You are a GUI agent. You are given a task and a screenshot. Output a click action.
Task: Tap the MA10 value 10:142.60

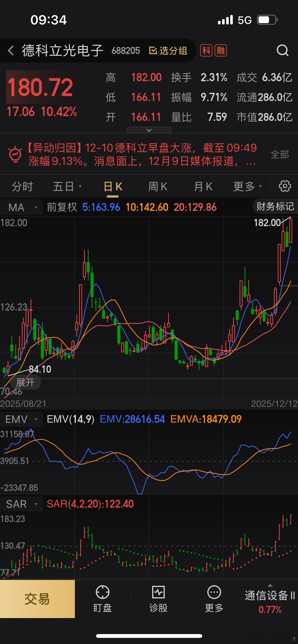[x=147, y=207]
